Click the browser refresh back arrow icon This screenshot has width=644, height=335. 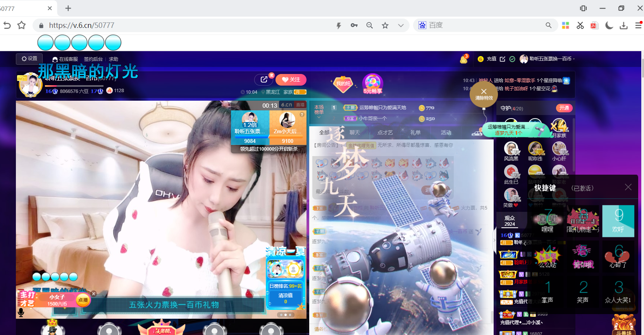pyautogui.click(x=7, y=25)
